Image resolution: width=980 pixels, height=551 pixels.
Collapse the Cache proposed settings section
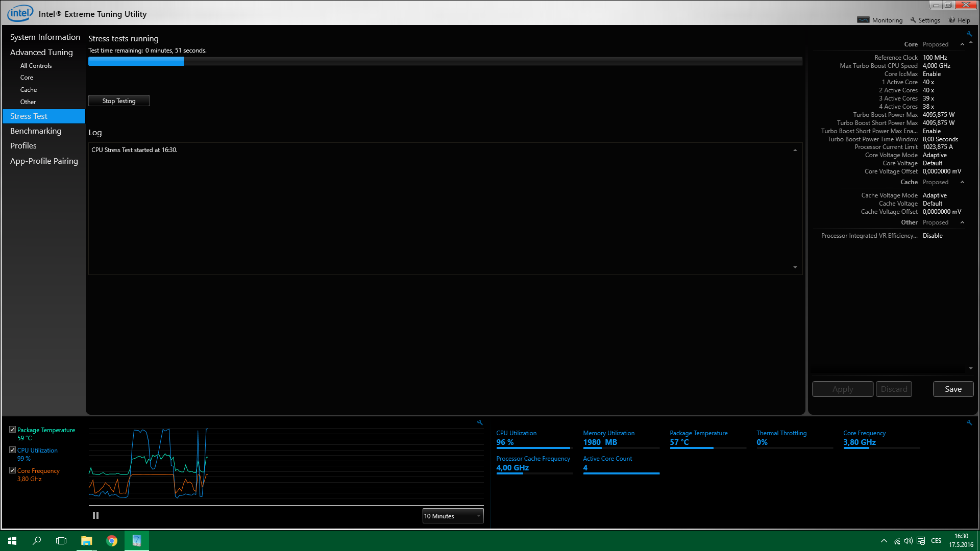click(x=962, y=182)
